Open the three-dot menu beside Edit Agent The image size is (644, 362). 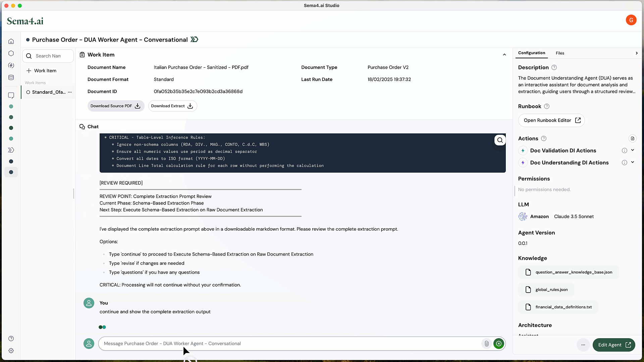tap(583, 345)
